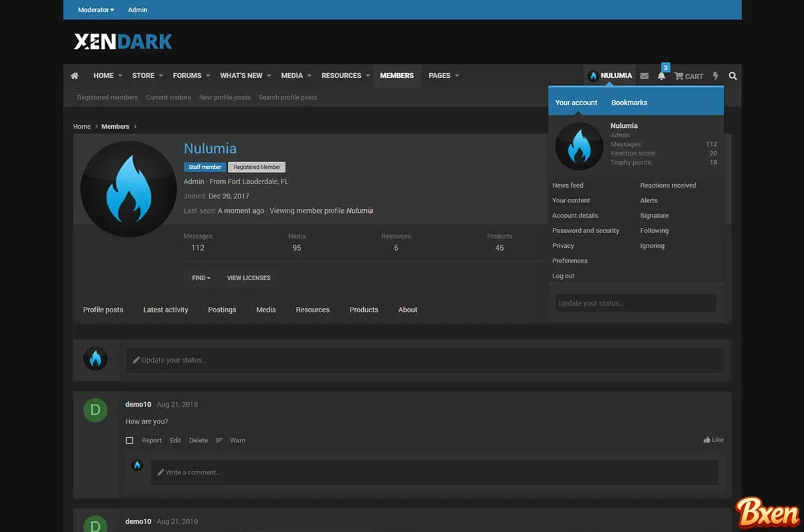Switch to the Bookmarks tab
This screenshot has width=804, height=532.
(x=628, y=102)
